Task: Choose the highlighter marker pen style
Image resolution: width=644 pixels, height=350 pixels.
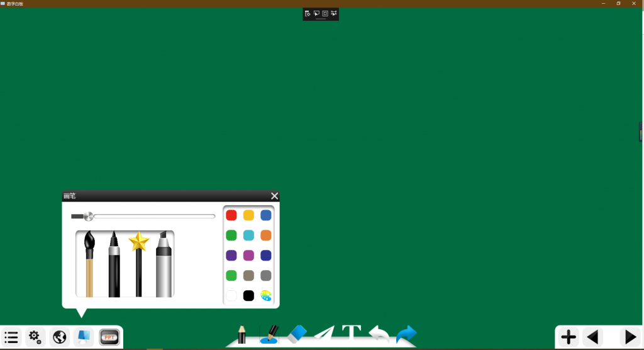Action: [164, 264]
